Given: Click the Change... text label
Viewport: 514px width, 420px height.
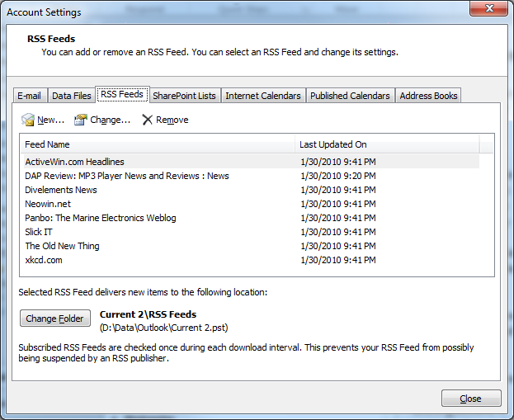Looking at the screenshot, I should 111,120.
